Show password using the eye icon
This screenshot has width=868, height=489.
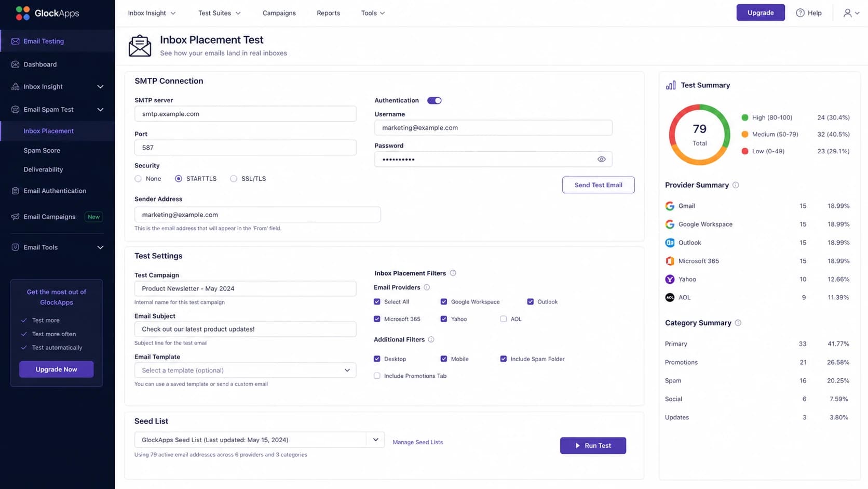pos(601,160)
